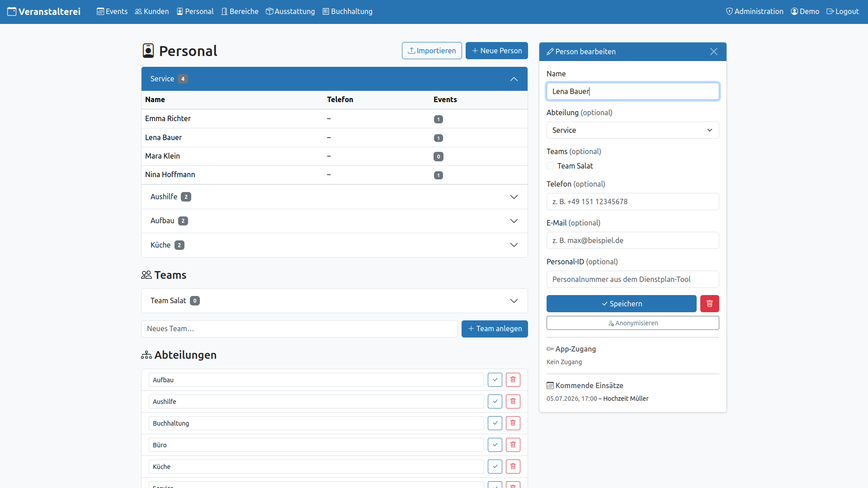
Task: Delete the Aushilfe department
Action: [x=513, y=401]
